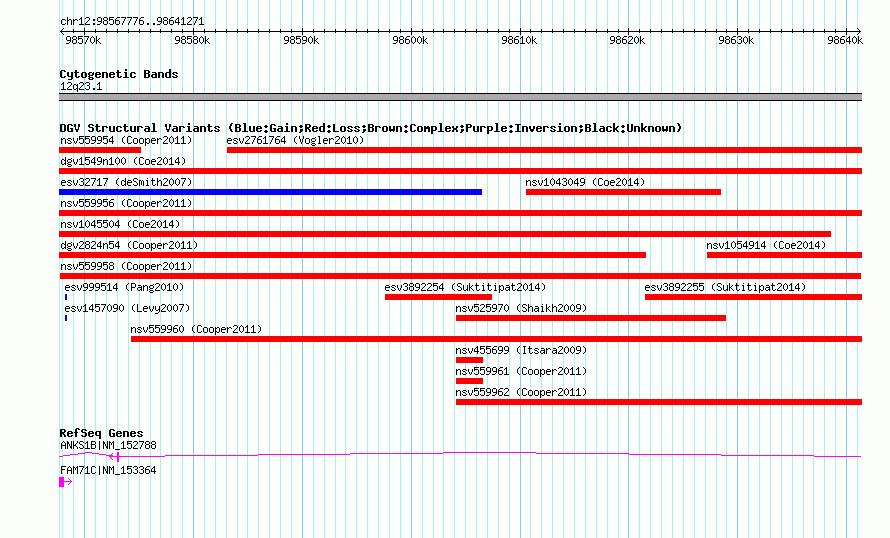This screenshot has width=890, height=538.
Task: Click the esv1457090 (Levy2007) label
Action: (x=127, y=308)
